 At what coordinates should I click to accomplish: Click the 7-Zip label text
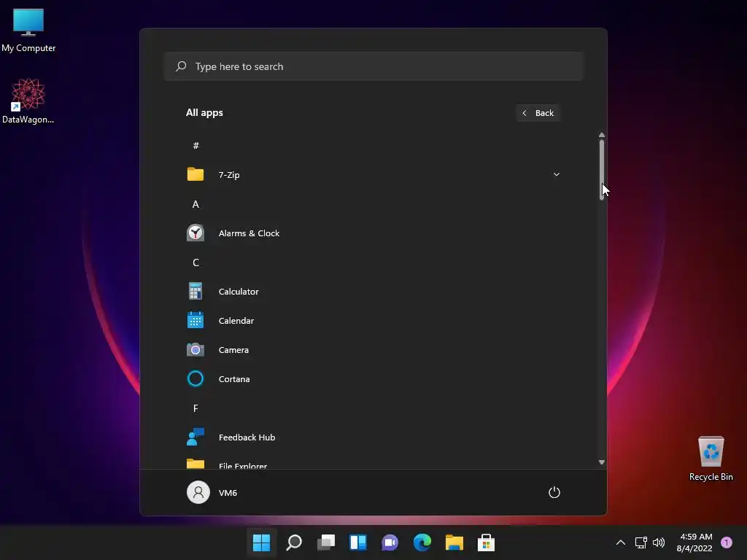[228, 175]
